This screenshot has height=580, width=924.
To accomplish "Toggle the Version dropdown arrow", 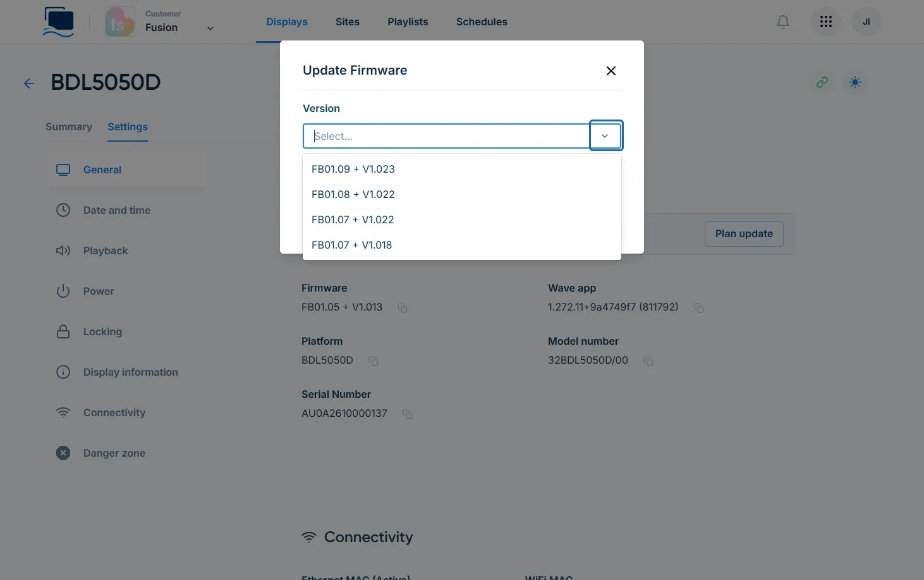I will [605, 136].
